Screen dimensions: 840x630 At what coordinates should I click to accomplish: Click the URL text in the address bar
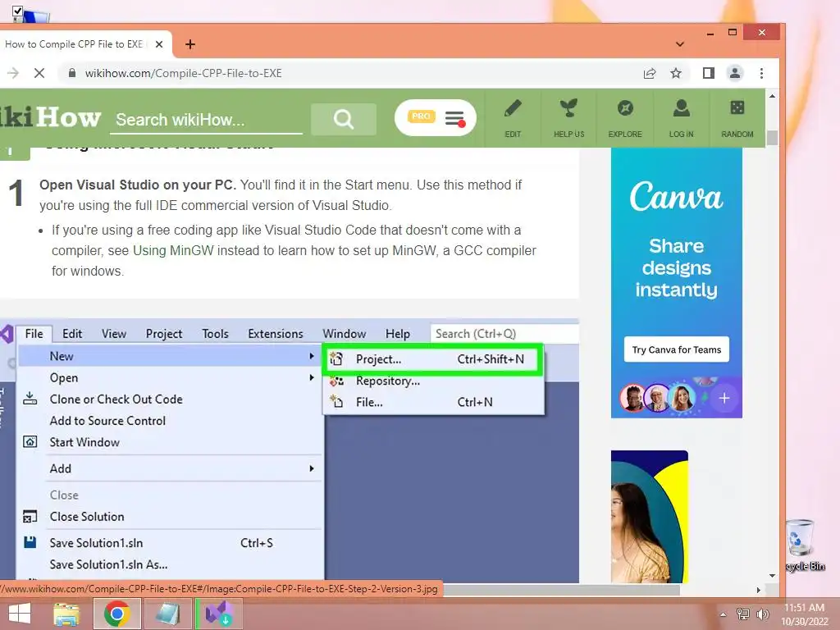pos(183,73)
